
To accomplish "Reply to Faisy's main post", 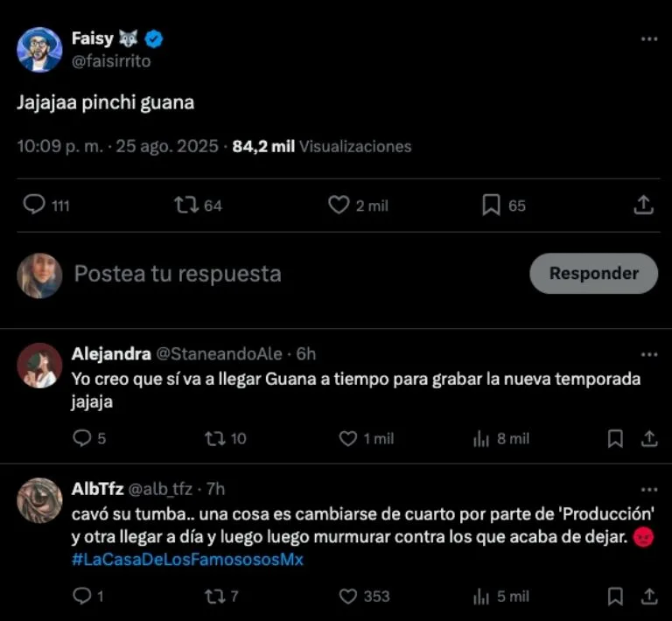I will click(x=34, y=205).
